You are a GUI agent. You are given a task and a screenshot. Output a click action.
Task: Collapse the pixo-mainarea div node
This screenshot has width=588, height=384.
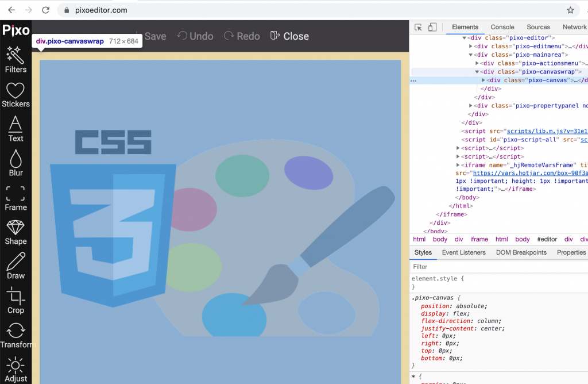(x=471, y=55)
